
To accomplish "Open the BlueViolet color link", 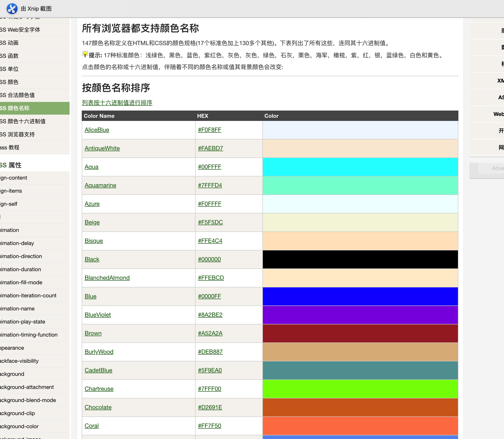I will pyautogui.click(x=98, y=315).
